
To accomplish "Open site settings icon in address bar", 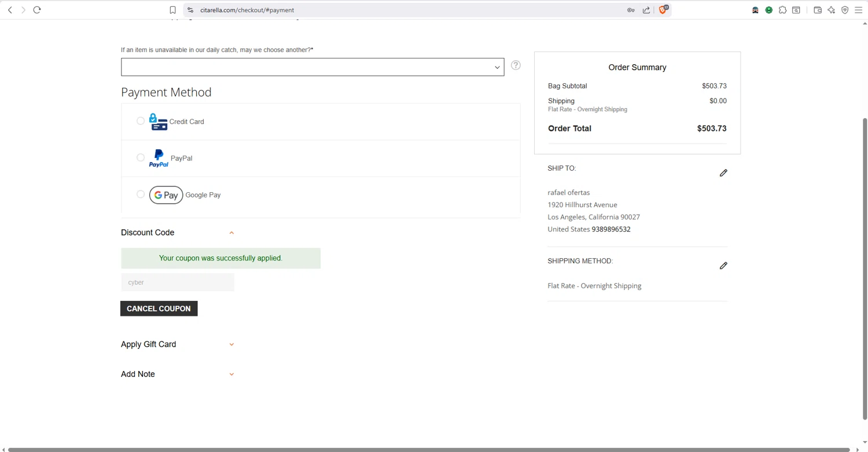I will (x=190, y=10).
